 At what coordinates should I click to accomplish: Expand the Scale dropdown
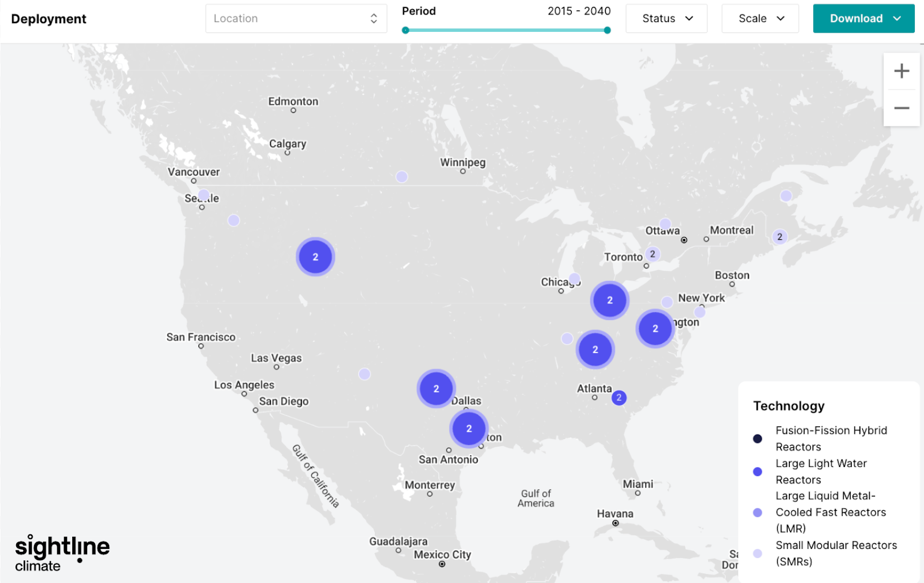pos(760,18)
